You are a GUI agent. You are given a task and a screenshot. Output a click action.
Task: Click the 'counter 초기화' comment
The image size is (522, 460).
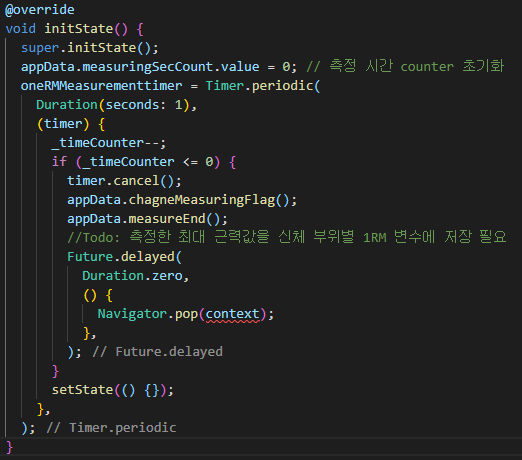point(452,66)
